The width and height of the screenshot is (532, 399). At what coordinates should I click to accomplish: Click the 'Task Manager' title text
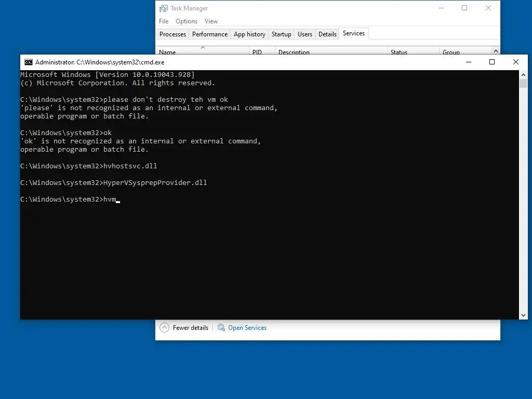coord(189,8)
